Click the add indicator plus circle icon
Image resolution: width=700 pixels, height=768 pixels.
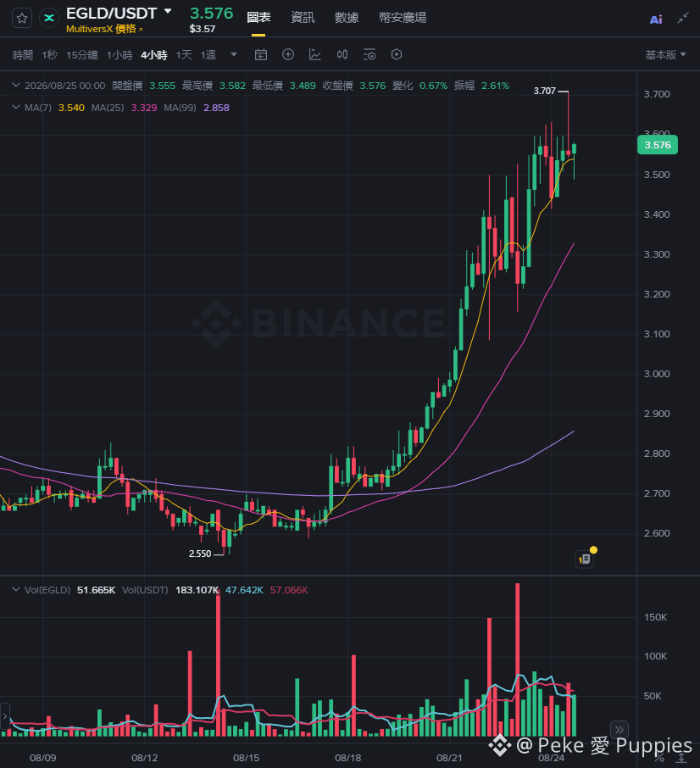288,54
